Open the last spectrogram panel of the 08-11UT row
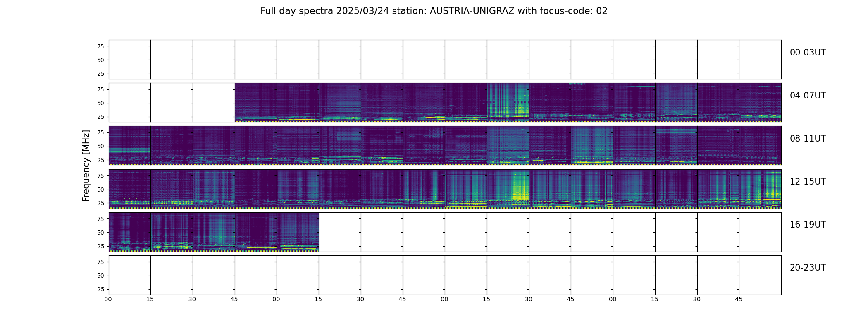This screenshot has height=331, width=868. [760, 146]
